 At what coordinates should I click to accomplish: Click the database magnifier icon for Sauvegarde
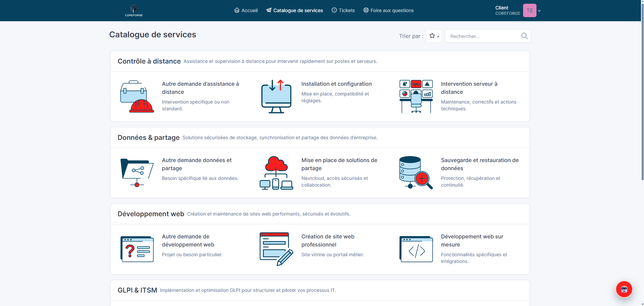pos(416,173)
